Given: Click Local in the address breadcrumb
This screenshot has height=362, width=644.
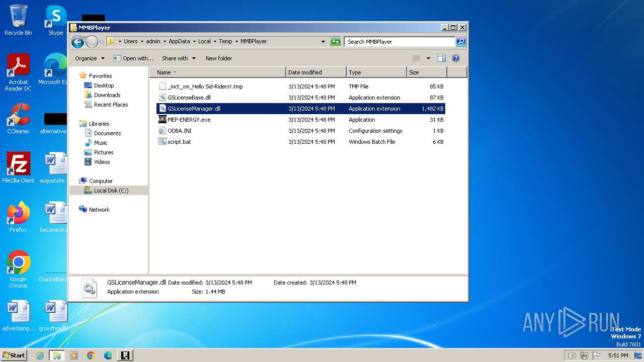Looking at the screenshot, I should (204, 42).
